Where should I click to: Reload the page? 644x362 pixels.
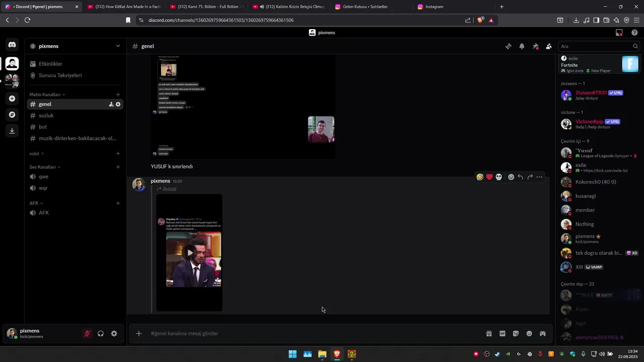pyautogui.click(x=27, y=20)
